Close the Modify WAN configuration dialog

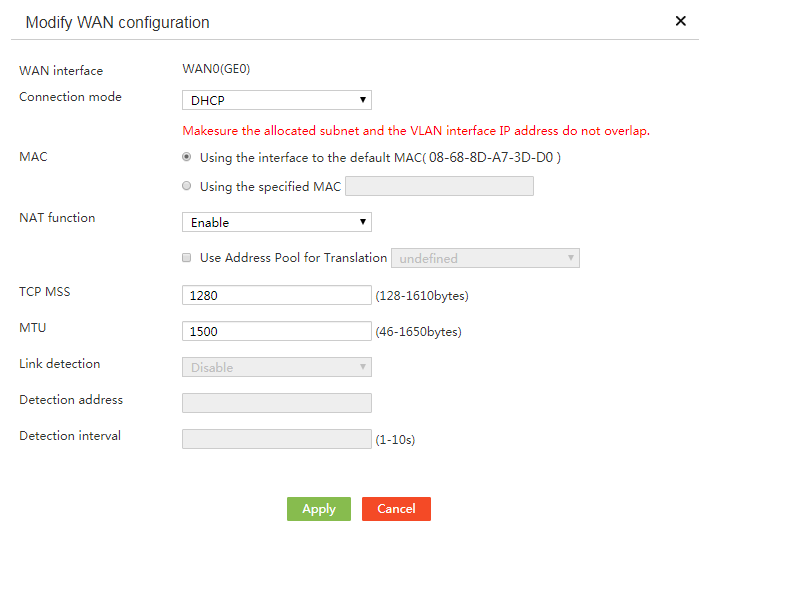coord(680,21)
